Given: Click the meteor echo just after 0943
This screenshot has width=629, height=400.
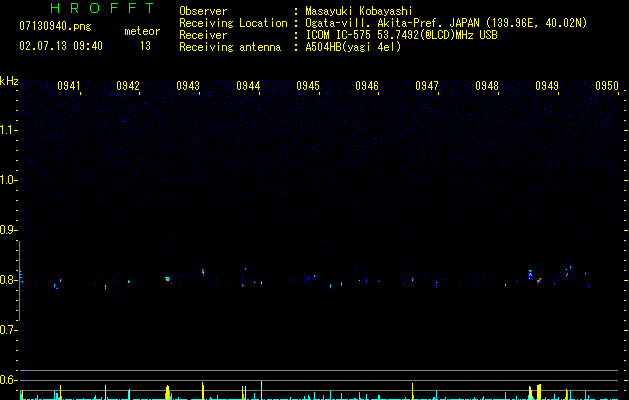Looking at the screenshot, I should (x=203, y=272).
